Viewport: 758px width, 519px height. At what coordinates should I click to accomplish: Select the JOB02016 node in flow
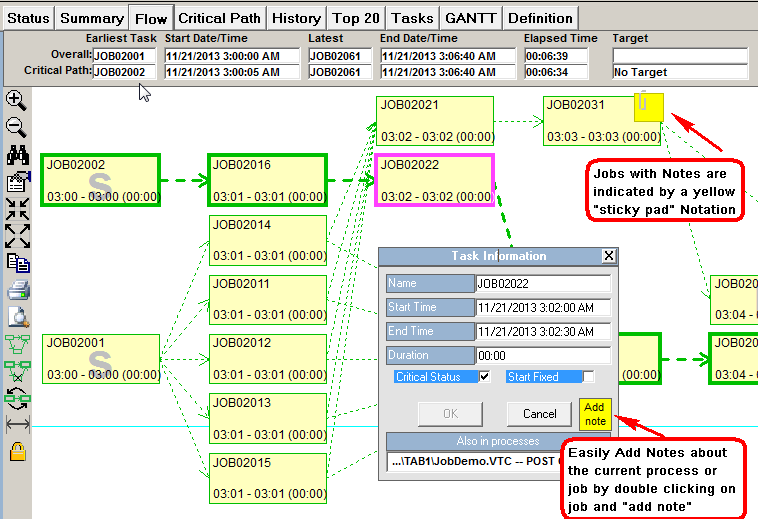[268, 180]
